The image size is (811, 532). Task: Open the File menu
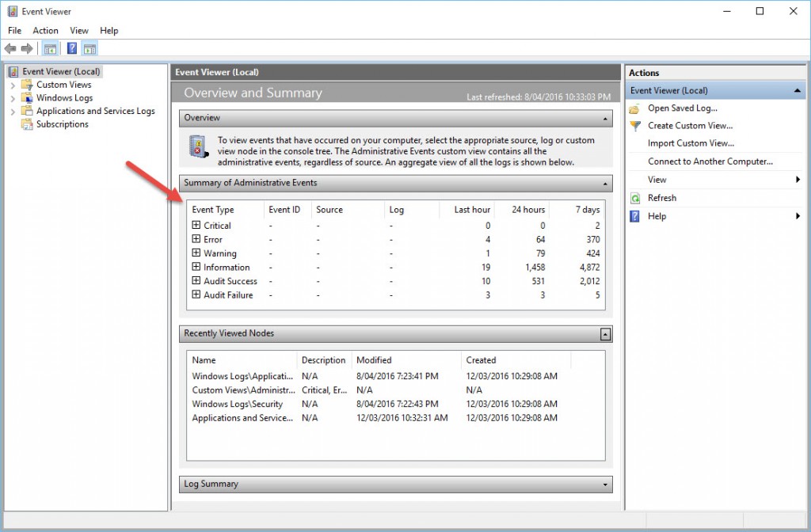point(13,30)
